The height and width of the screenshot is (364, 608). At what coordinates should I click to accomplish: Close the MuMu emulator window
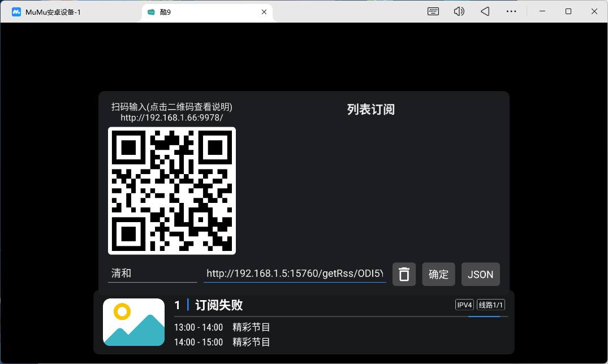tap(594, 11)
